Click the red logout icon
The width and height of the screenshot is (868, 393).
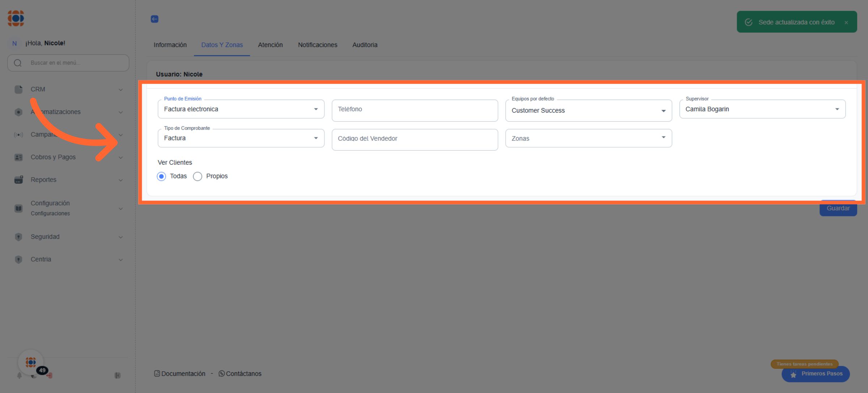(x=50, y=376)
